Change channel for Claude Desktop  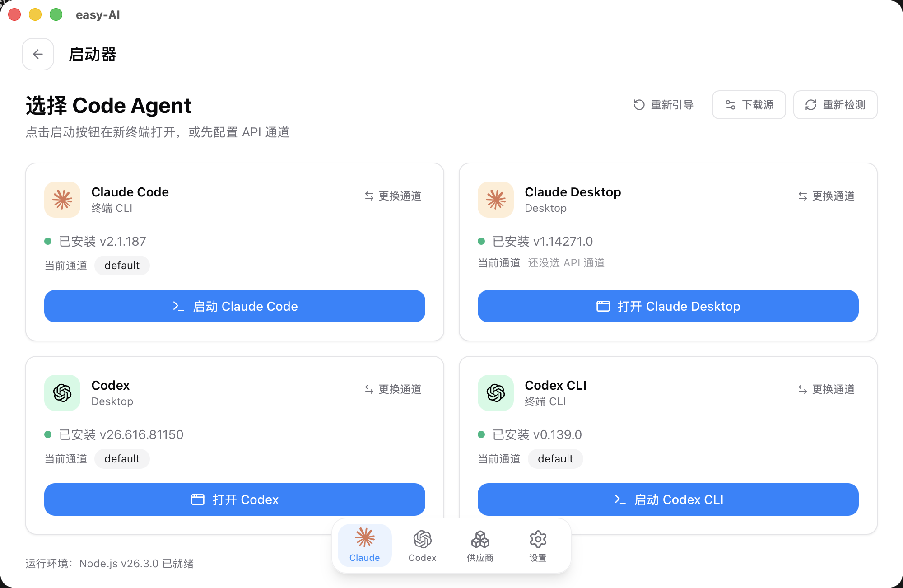(x=826, y=196)
